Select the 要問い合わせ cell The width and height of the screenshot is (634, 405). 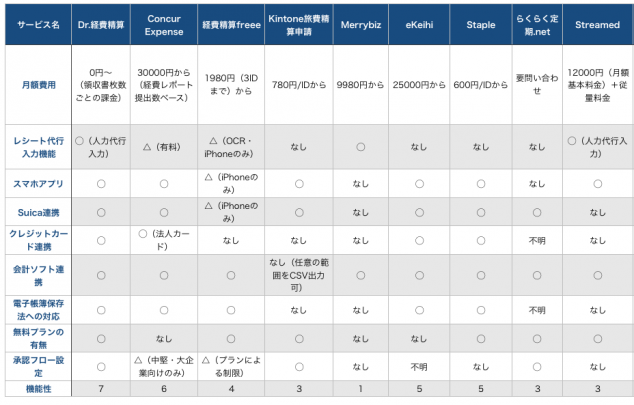pyautogui.click(x=537, y=85)
